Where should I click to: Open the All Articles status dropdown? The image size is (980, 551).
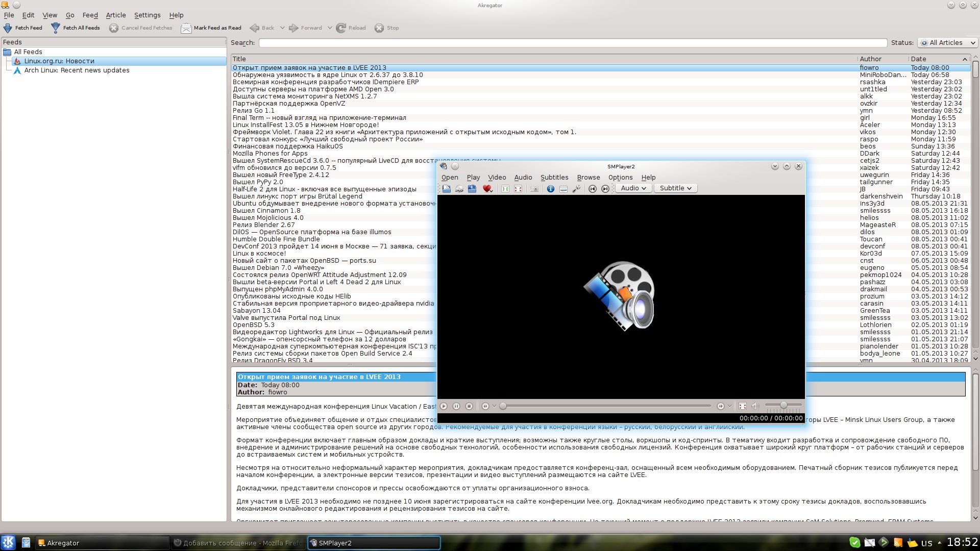947,43
